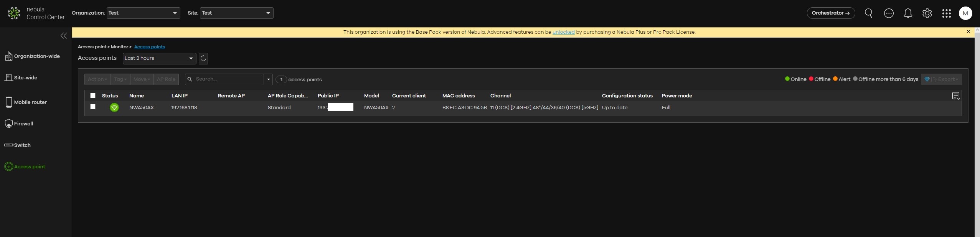Sort by the Channel column header
Image resolution: width=980 pixels, height=237 pixels.
click(501, 96)
